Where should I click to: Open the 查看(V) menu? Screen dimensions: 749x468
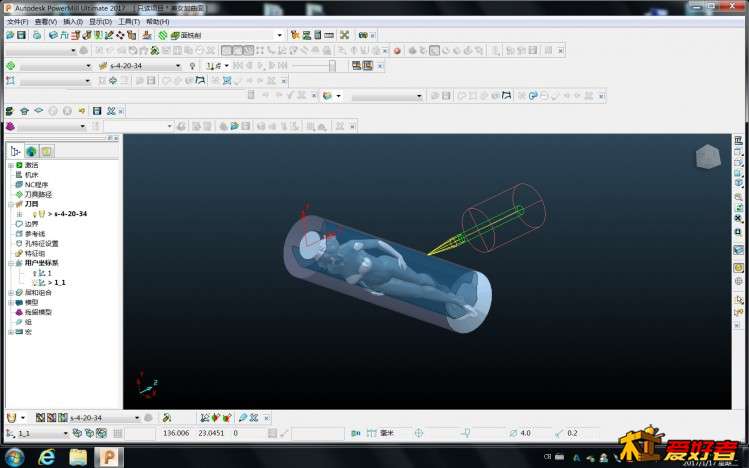[x=45, y=21]
